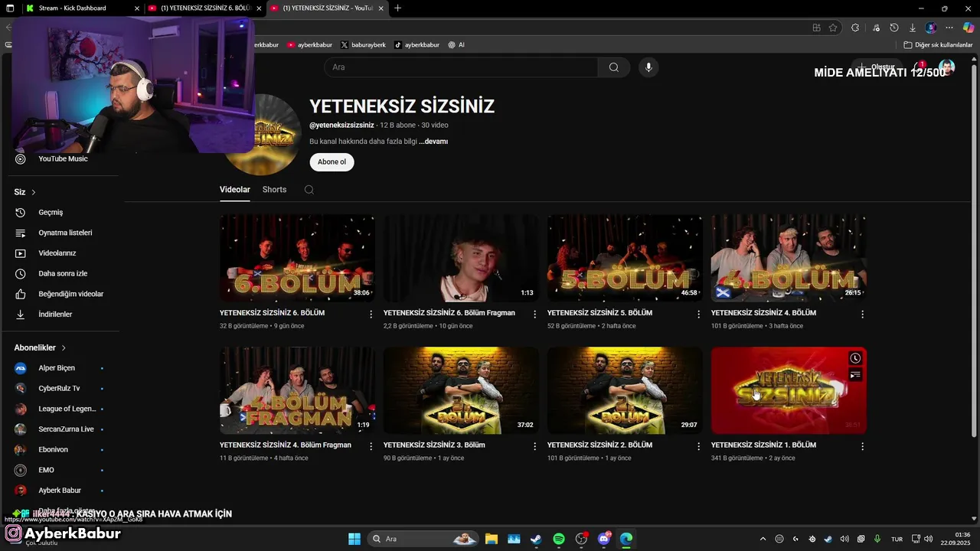Play the 3. Bölüm video thumbnail
The width and height of the screenshot is (980, 551).
coord(461,390)
